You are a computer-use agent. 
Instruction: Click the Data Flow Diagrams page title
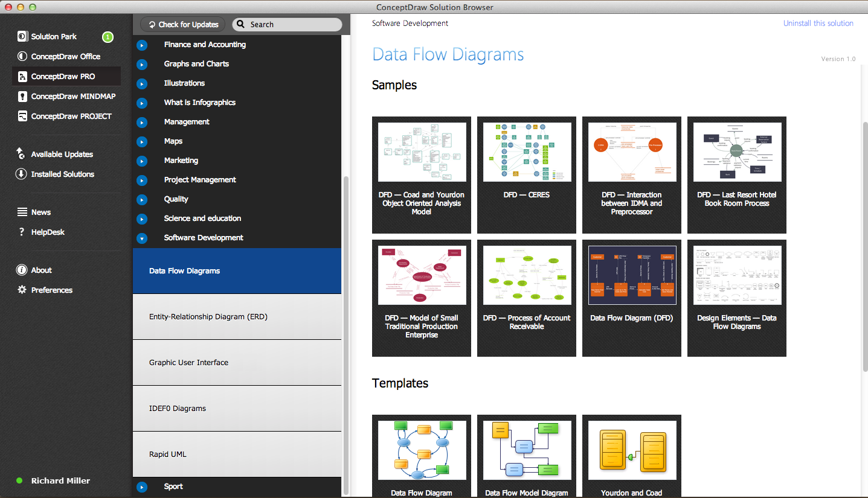coord(448,54)
